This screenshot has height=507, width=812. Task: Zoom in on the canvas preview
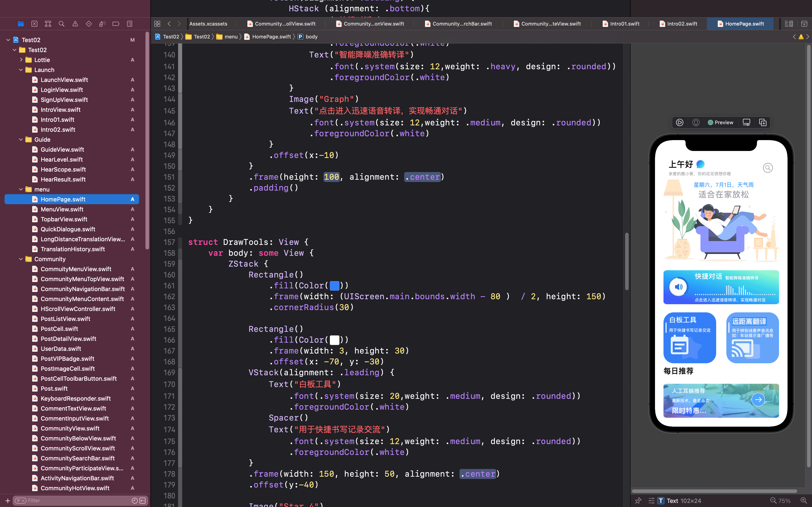[804, 500]
